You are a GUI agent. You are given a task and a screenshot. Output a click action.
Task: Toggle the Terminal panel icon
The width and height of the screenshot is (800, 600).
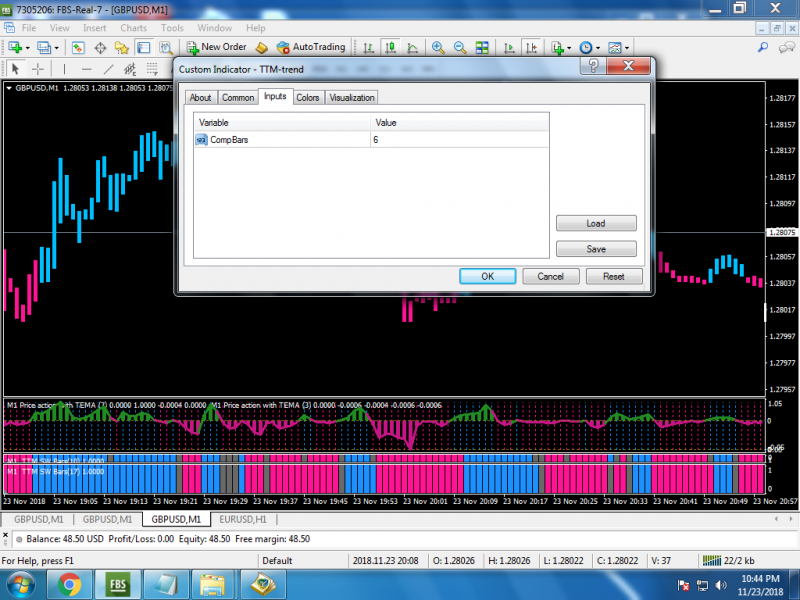pos(144,48)
